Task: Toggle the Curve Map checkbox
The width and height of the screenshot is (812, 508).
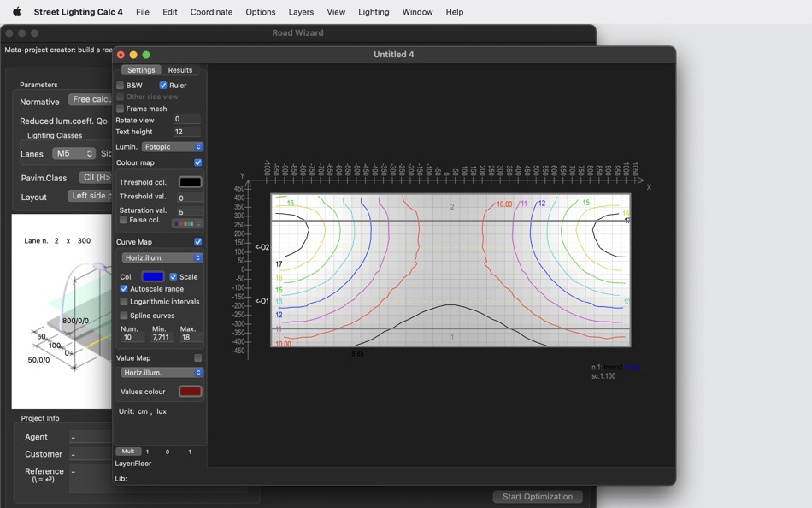Action: 197,241
